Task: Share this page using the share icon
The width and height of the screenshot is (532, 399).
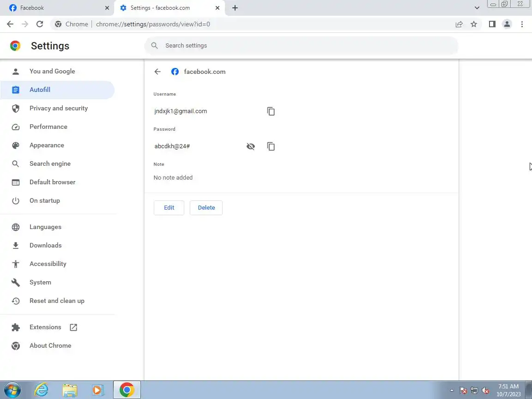Action: click(x=459, y=24)
